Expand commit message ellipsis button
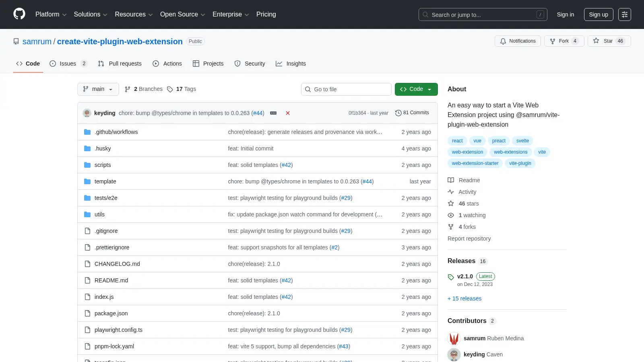 point(273,113)
